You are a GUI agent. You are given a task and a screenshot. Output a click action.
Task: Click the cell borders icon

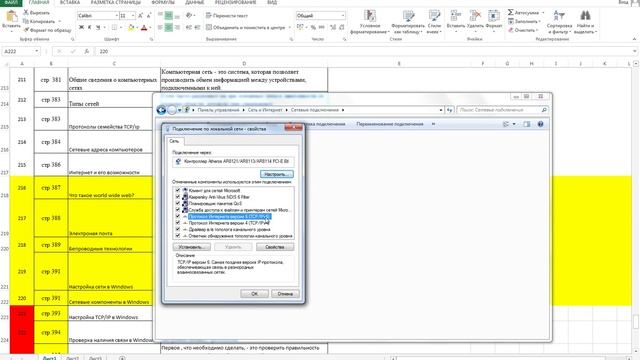(x=114, y=27)
